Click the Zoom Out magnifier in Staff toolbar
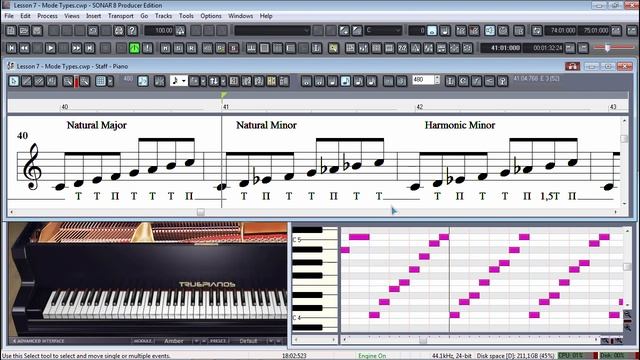 pos(68,81)
